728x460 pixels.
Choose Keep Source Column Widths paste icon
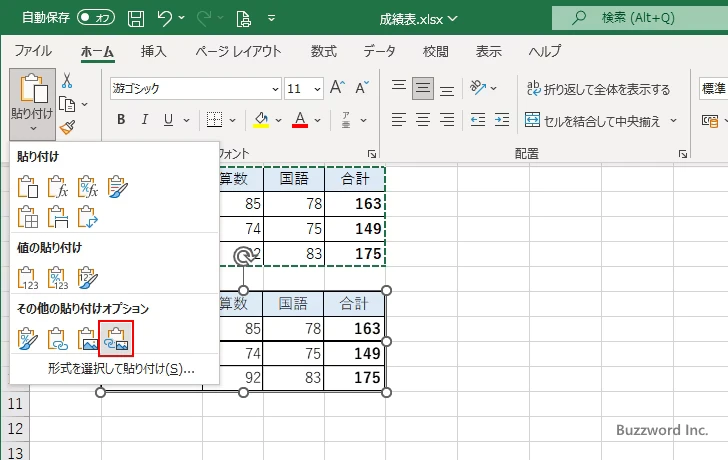(x=58, y=217)
